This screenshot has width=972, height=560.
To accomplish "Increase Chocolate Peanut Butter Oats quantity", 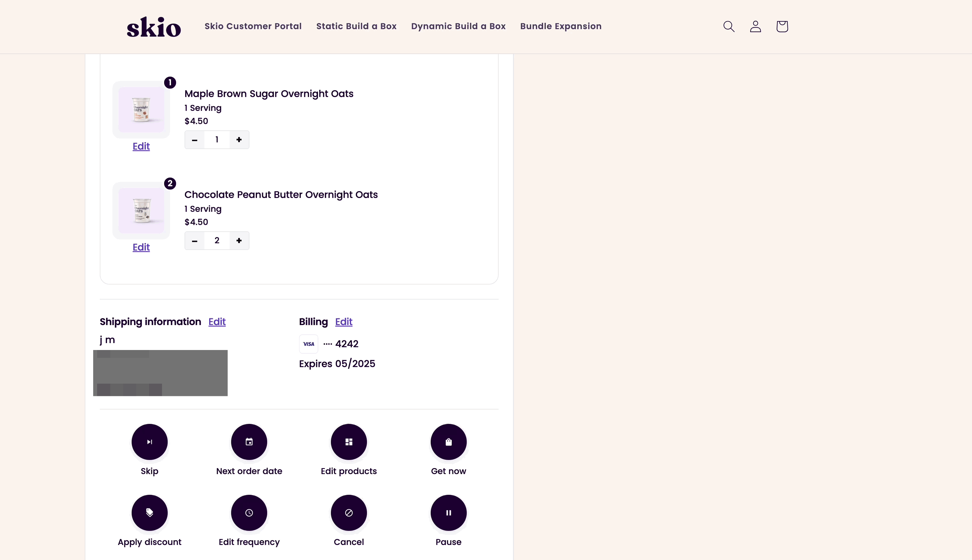I will 239,241.
